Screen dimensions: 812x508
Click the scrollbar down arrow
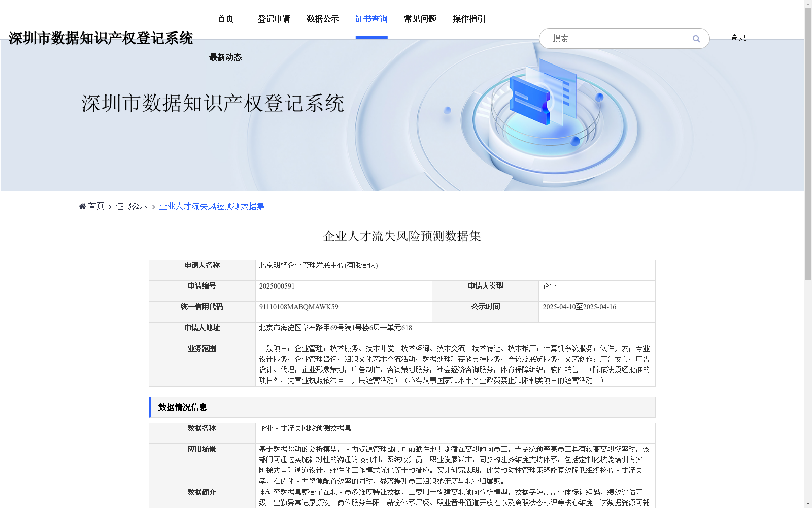point(808,504)
